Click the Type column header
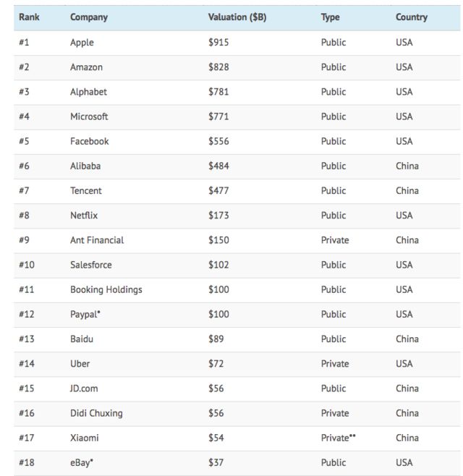 (330, 17)
